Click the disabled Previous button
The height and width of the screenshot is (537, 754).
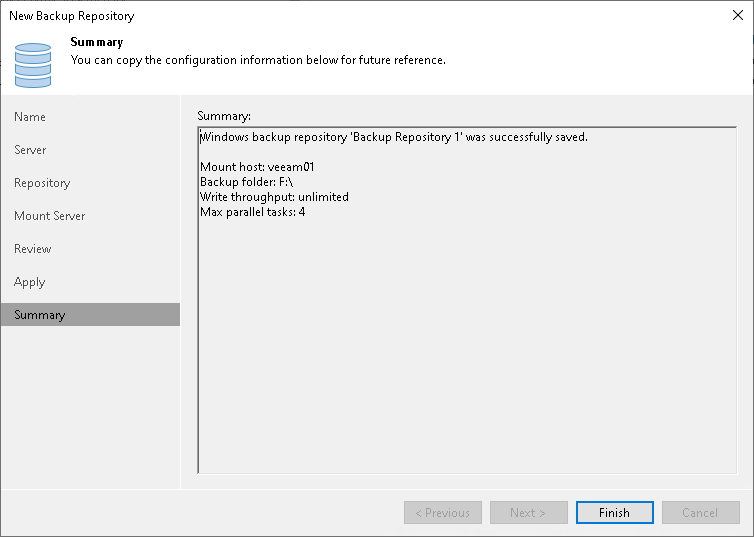pyautogui.click(x=443, y=513)
